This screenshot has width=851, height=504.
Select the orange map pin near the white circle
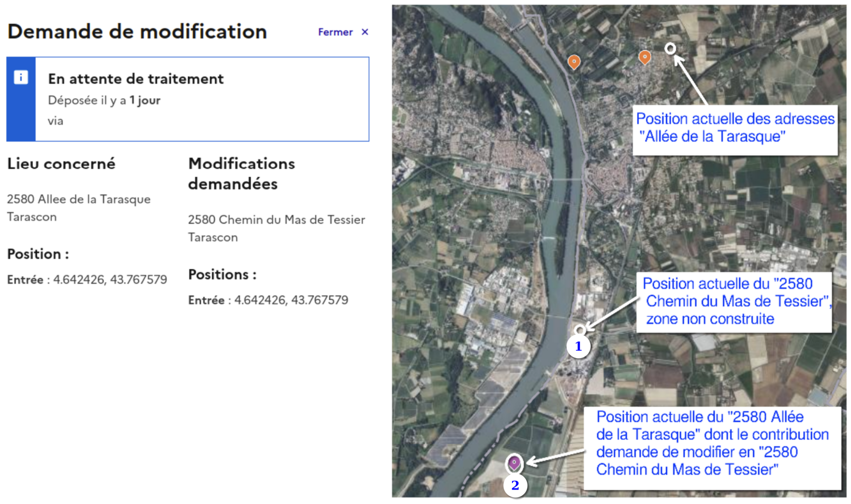tap(644, 57)
